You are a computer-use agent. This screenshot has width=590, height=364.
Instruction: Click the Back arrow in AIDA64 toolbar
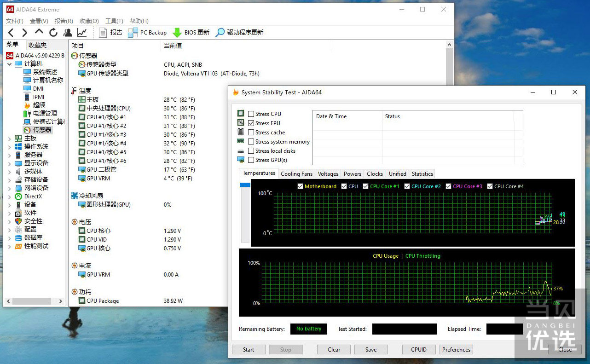11,33
